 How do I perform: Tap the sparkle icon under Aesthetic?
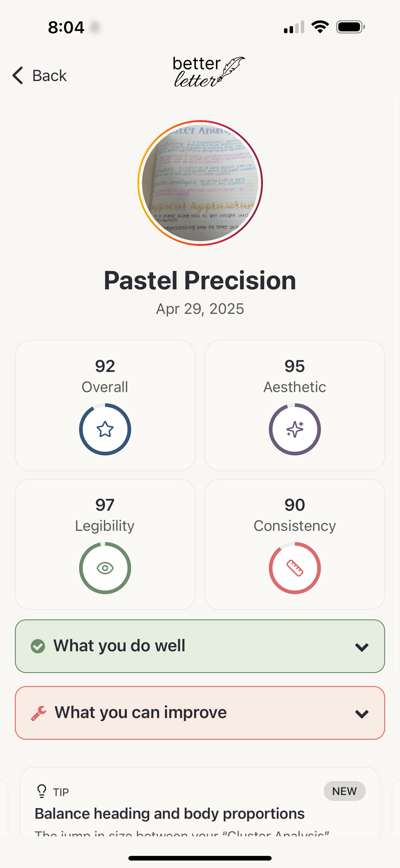click(x=295, y=429)
